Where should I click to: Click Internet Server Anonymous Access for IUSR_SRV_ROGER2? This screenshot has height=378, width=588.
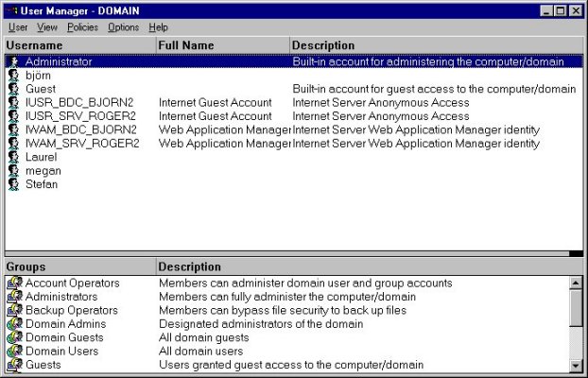click(x=381, y=116)
